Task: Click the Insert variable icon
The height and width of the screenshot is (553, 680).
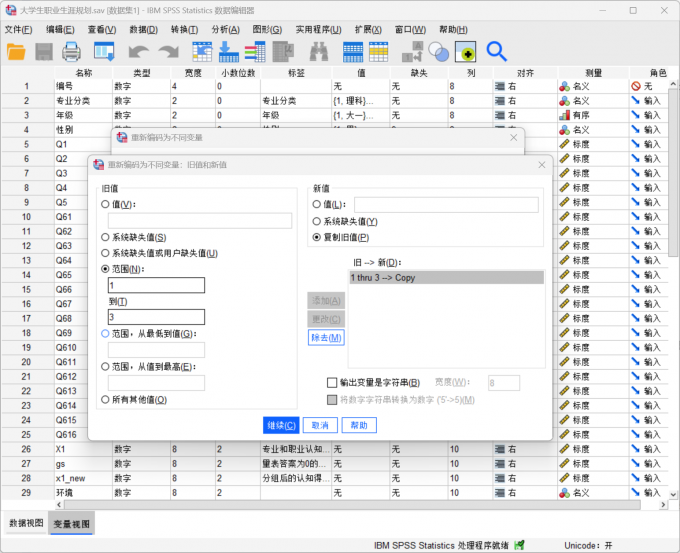Action: (x=379, y=52)
